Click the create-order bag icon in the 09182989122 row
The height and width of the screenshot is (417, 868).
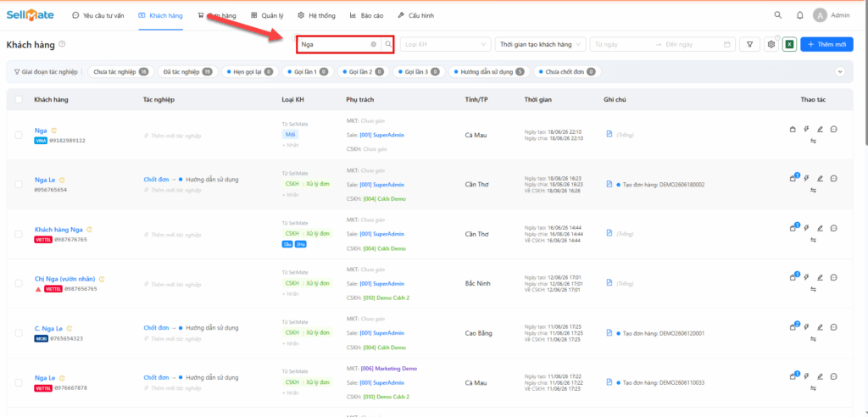(x=793, y=129)
